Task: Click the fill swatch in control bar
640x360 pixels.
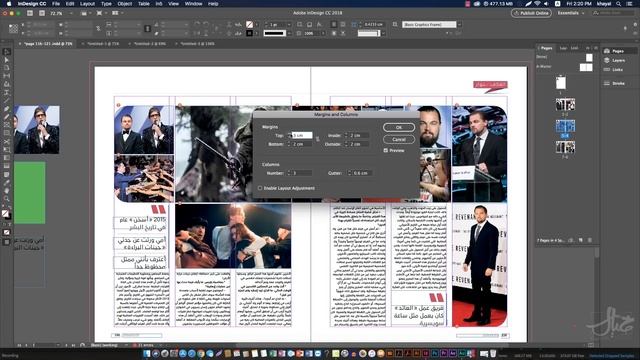Action: [x=249, y=24]
